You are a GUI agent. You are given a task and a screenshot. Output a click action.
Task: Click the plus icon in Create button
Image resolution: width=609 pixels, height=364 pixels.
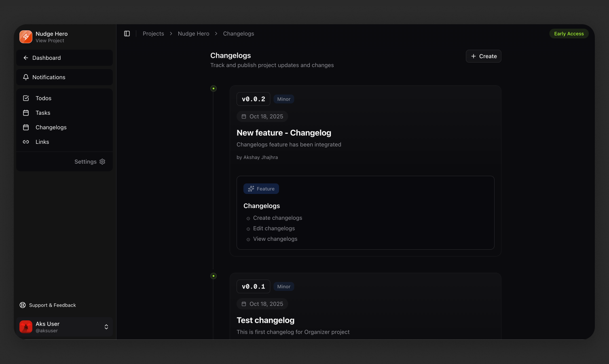474,56
